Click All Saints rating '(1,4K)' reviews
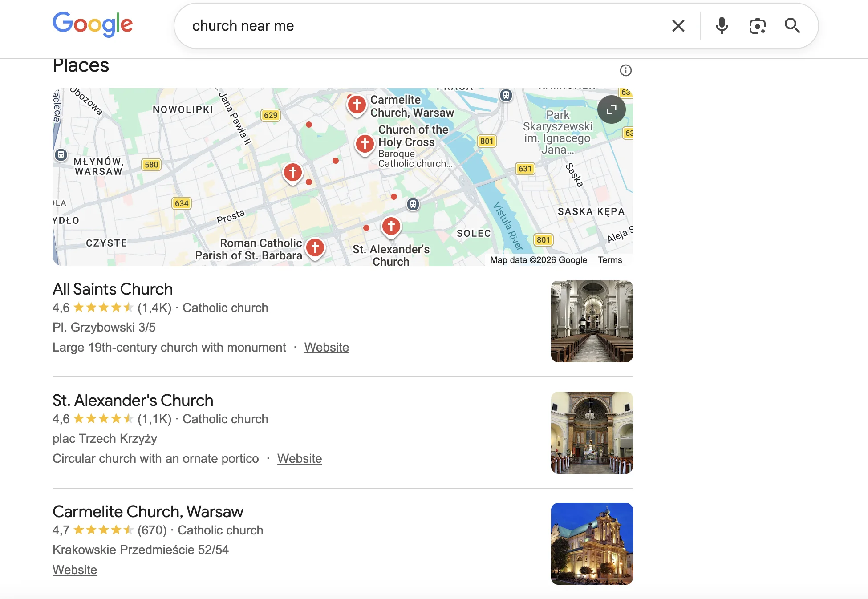The height and width of the screenshot is (599, 868). tap(154, 308)
